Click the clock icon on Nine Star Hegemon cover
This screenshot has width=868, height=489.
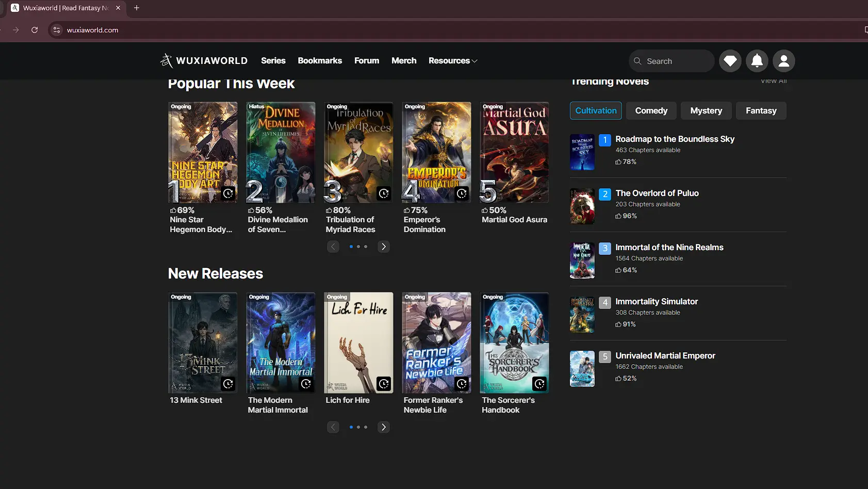[x=228, y=193]
